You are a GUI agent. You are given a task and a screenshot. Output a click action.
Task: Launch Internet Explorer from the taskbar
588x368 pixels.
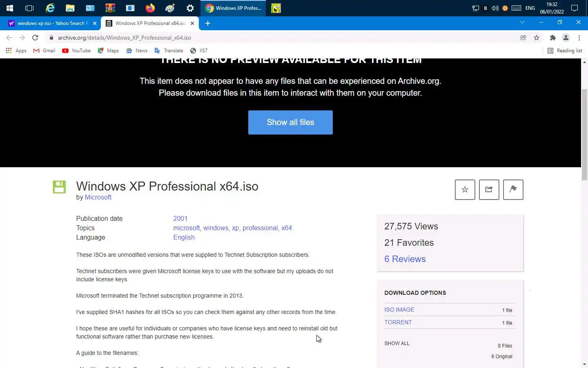click(x=50, y=8)
